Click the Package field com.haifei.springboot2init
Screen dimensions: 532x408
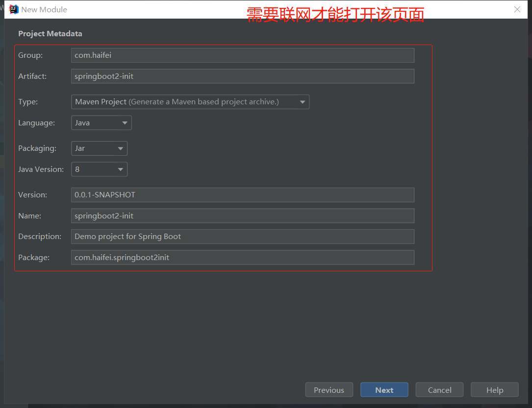click(x=243, y=258)
